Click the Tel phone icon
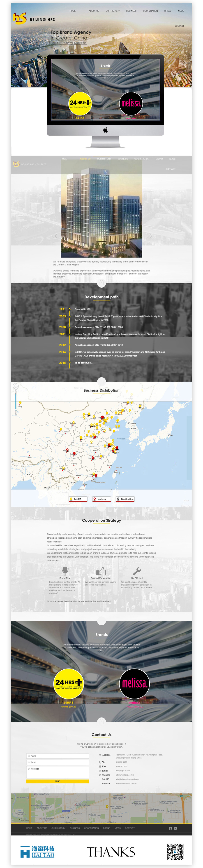Screen dimensions: 203x868 100,762
